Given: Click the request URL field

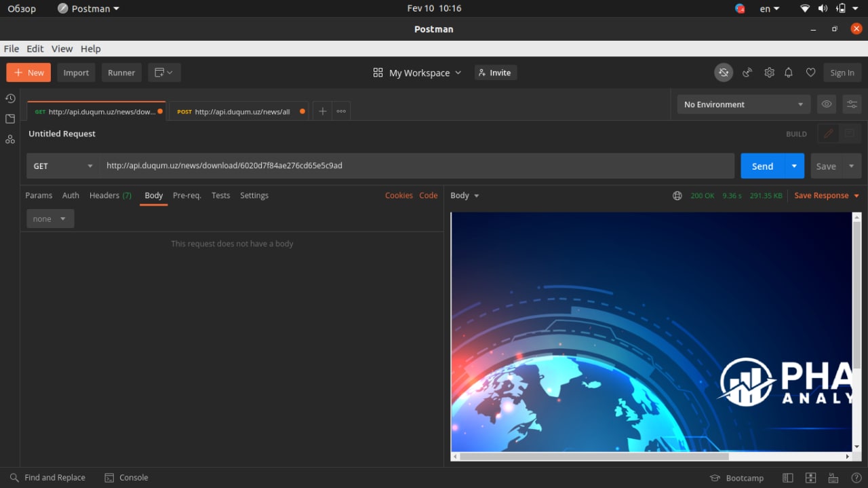Looking at the screenshot, I should pyautogui.click(x=416, y=166).
